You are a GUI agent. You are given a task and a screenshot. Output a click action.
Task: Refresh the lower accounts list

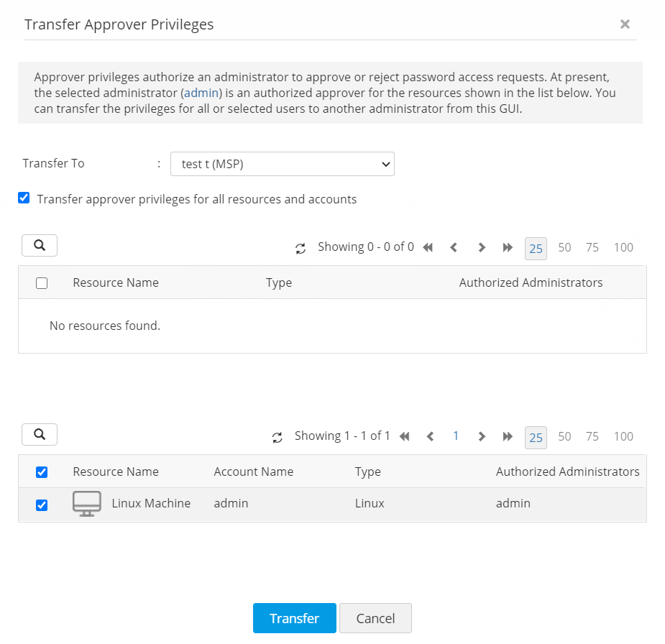(278, 437)
